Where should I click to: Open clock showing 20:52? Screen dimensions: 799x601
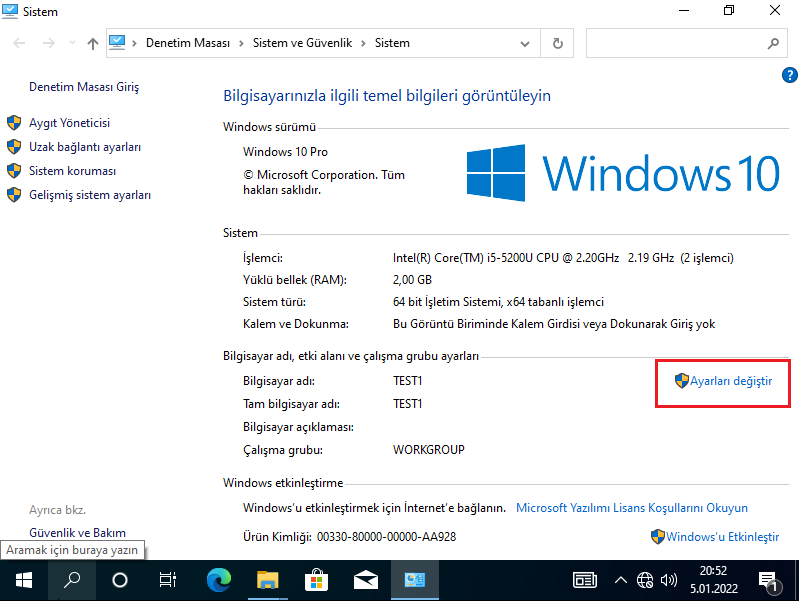[x=713, y=580]
